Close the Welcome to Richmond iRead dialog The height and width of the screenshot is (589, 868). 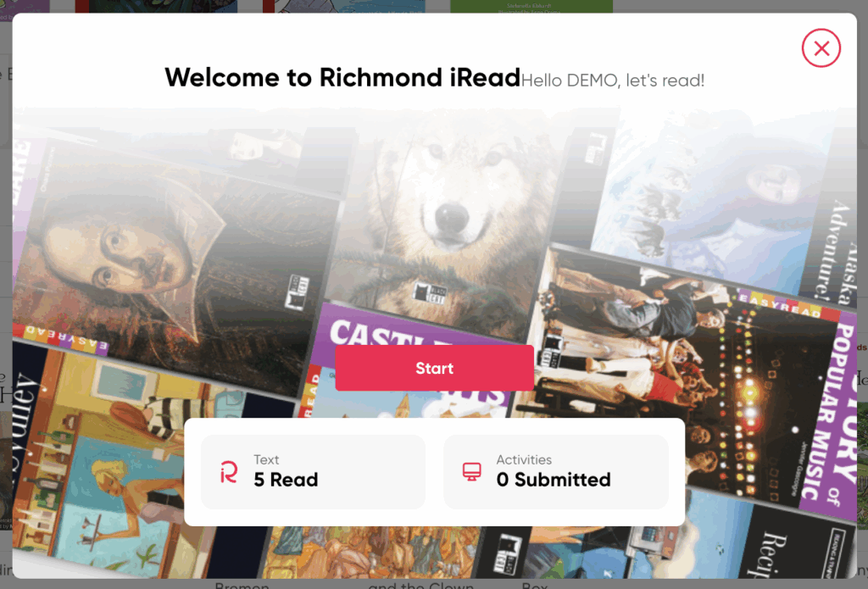821,48
